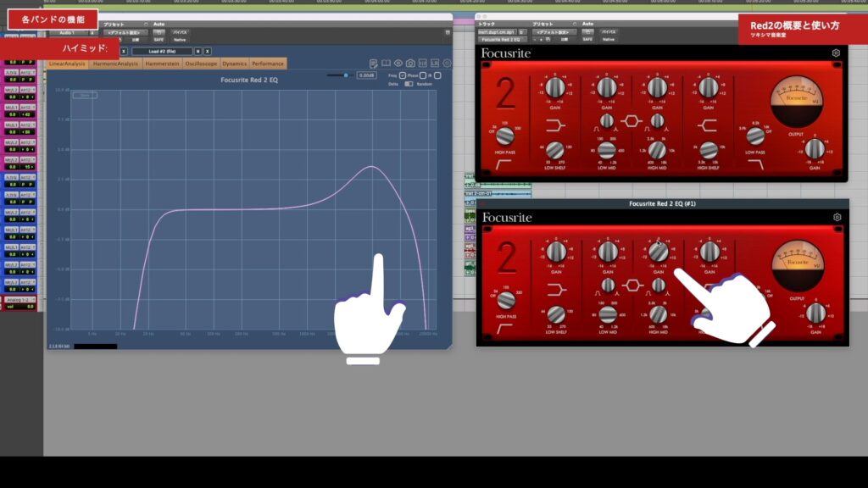Click the VU meter in Red 2 EQ (#1)
Image resolution: width=868 pixels, height=488 pixels.
798,265
